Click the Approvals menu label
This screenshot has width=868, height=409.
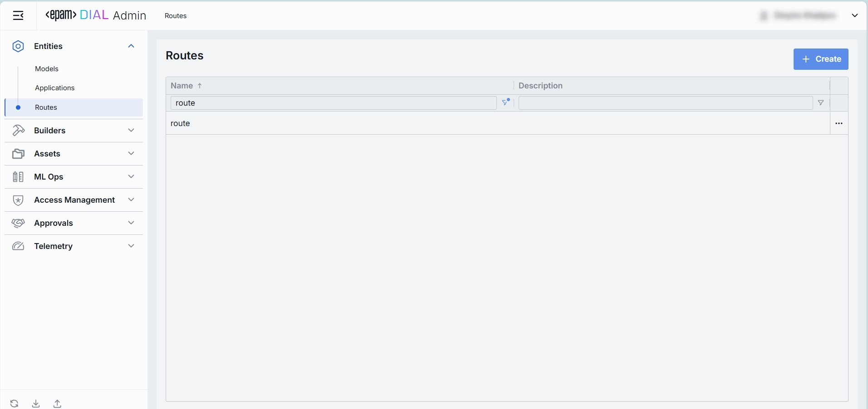pos(54,223)
